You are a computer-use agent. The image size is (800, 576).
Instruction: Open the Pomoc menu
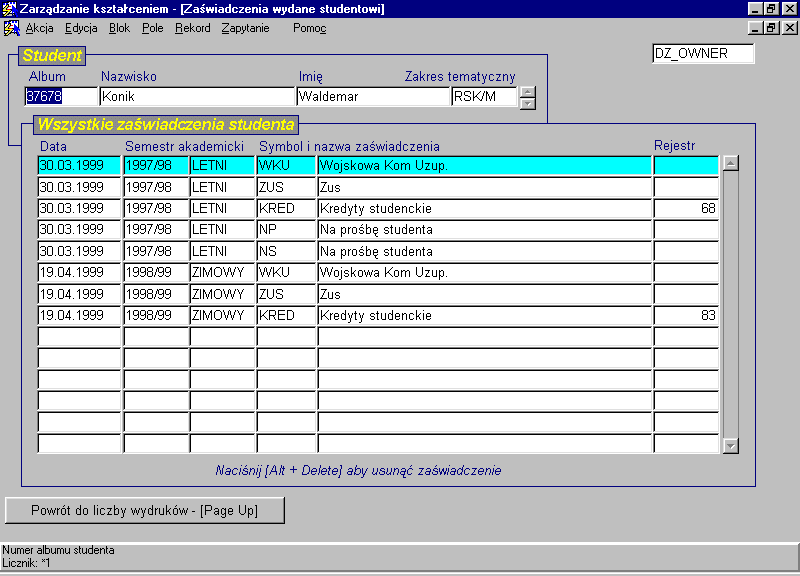pyautogui.click(x=310, y=28)
